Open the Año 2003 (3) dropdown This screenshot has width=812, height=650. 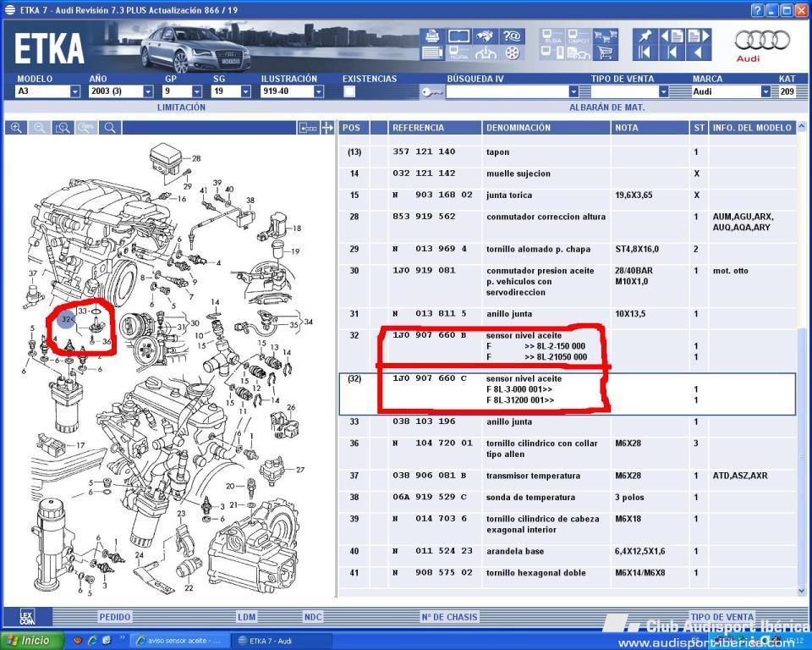tap(148, 91)
